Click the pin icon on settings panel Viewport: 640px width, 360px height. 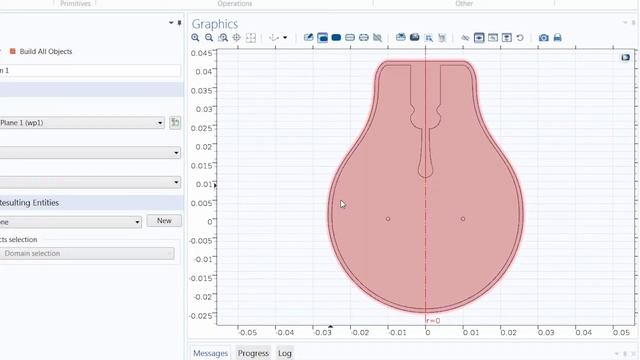click(179, 23)
